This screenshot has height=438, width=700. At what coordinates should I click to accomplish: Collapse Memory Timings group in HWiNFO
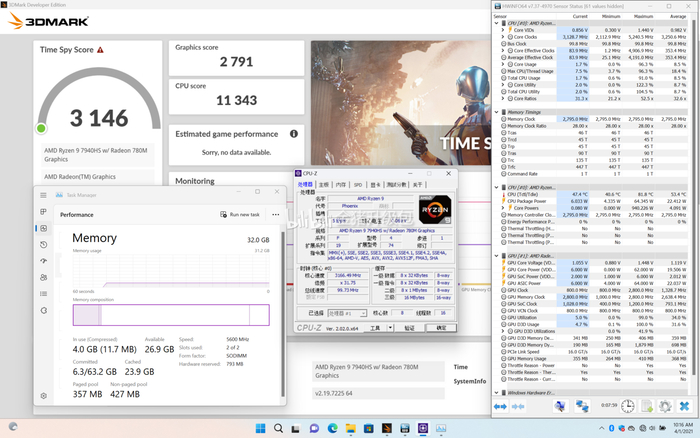[x=497, y=111]
